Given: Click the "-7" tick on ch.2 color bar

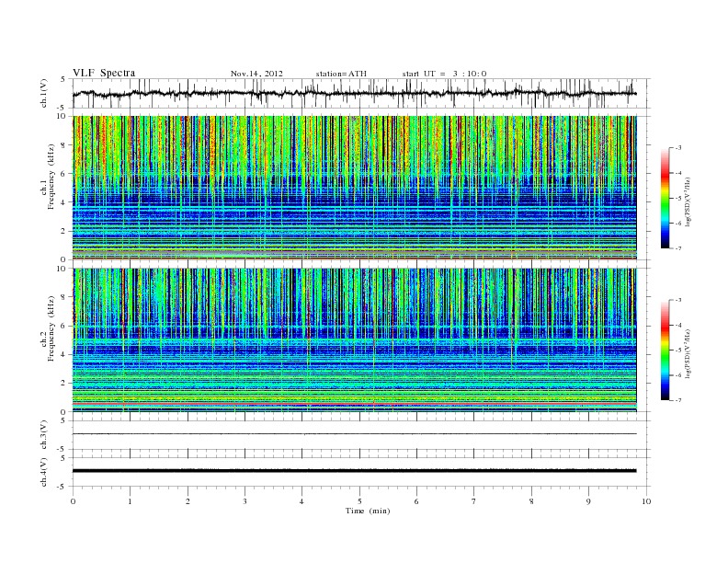Looking at the screenshot, I should pos(677,400).
